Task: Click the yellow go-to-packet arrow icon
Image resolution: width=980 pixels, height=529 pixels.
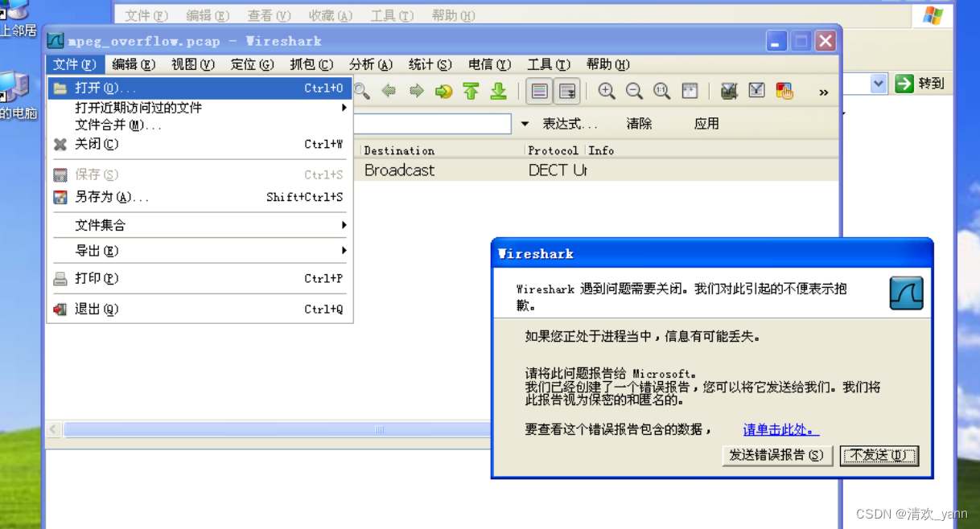Action: click(x=443, y=91)
